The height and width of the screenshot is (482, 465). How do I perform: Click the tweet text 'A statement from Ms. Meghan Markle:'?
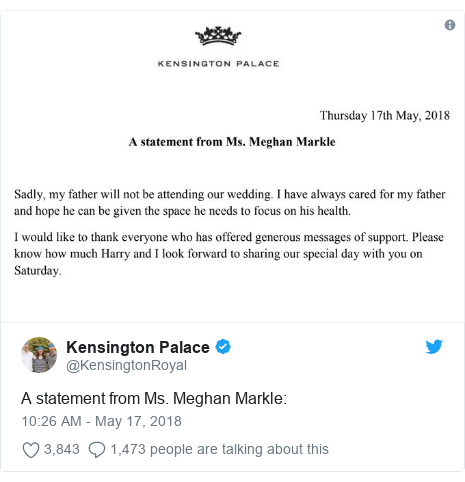tap(154, 399)
